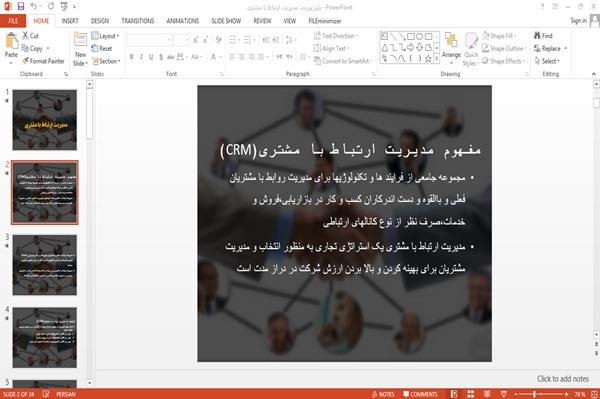The width and height of the screenshot is (600, 399).
Task: Toggle left-to-right text direction
Action: click(280, 57)
